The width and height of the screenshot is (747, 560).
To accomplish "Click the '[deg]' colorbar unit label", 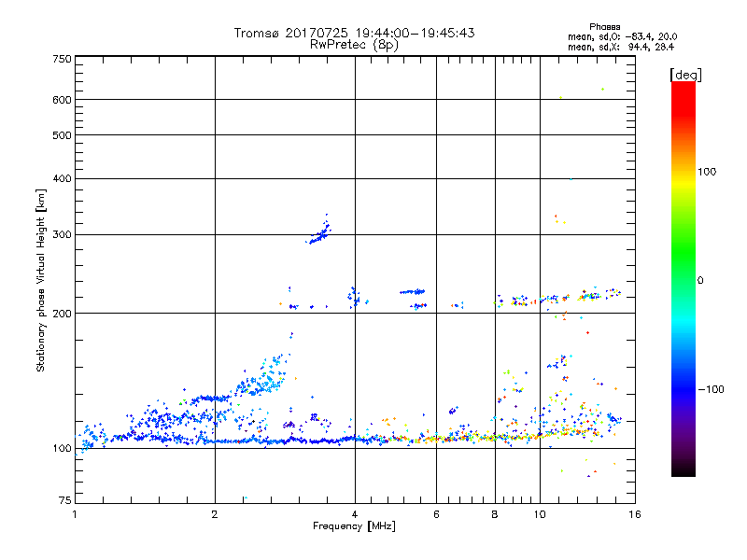I will pos(685,75).
